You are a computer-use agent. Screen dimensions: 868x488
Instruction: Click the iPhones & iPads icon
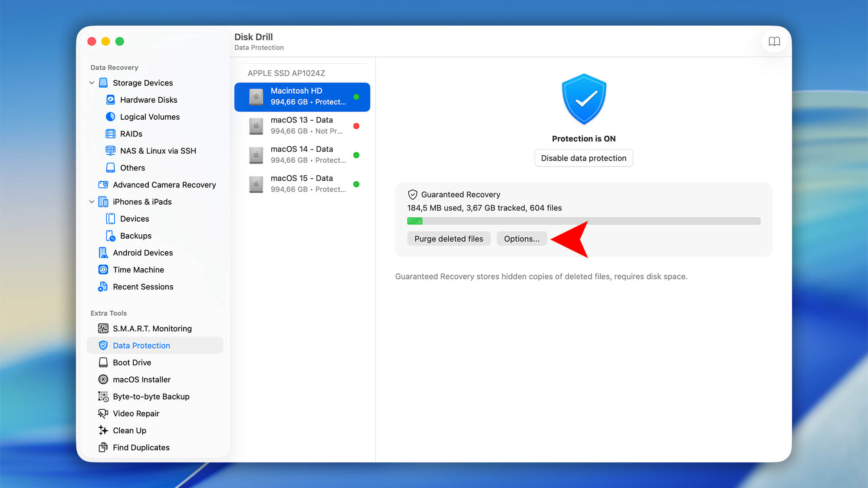pos(103,202)
